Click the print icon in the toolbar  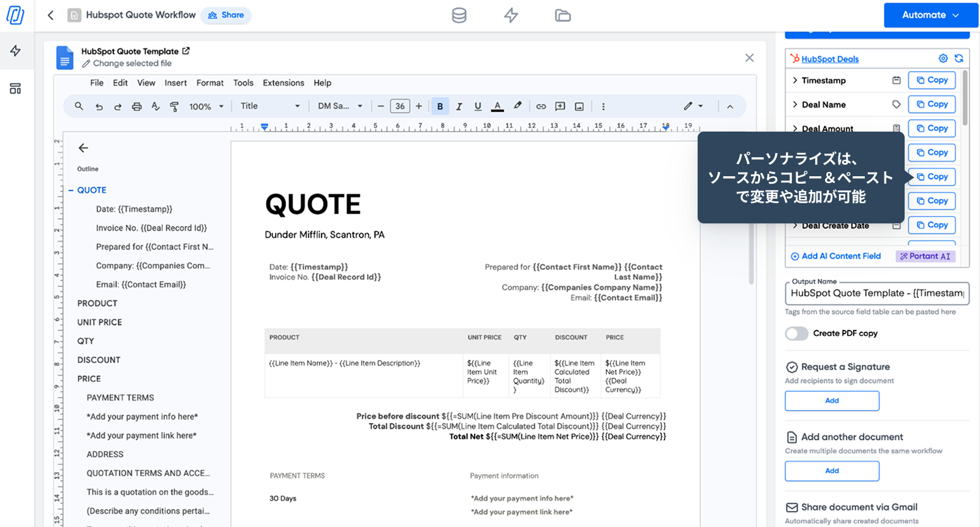137,107
